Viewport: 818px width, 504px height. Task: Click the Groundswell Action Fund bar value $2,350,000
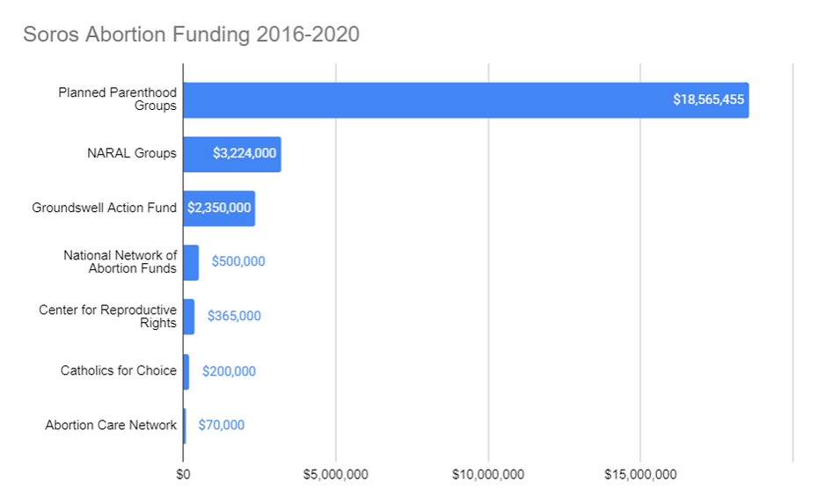219,208
